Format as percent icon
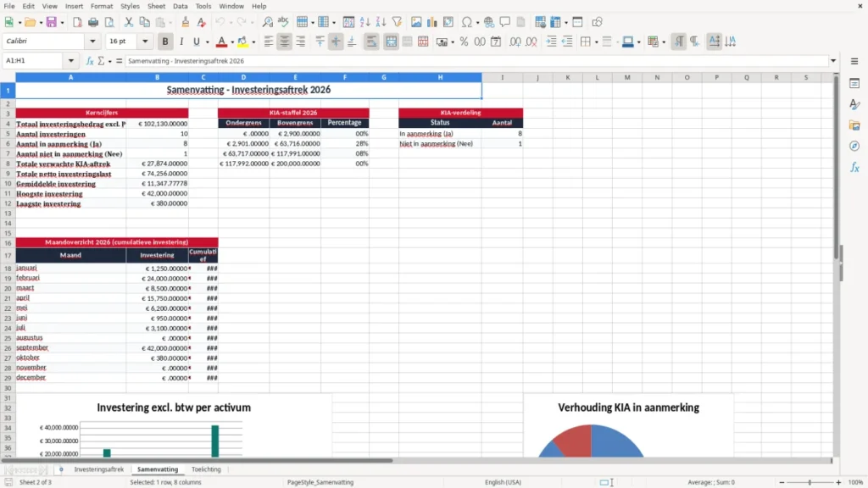This screenshot has height=488, width=868. coord(464,42)
